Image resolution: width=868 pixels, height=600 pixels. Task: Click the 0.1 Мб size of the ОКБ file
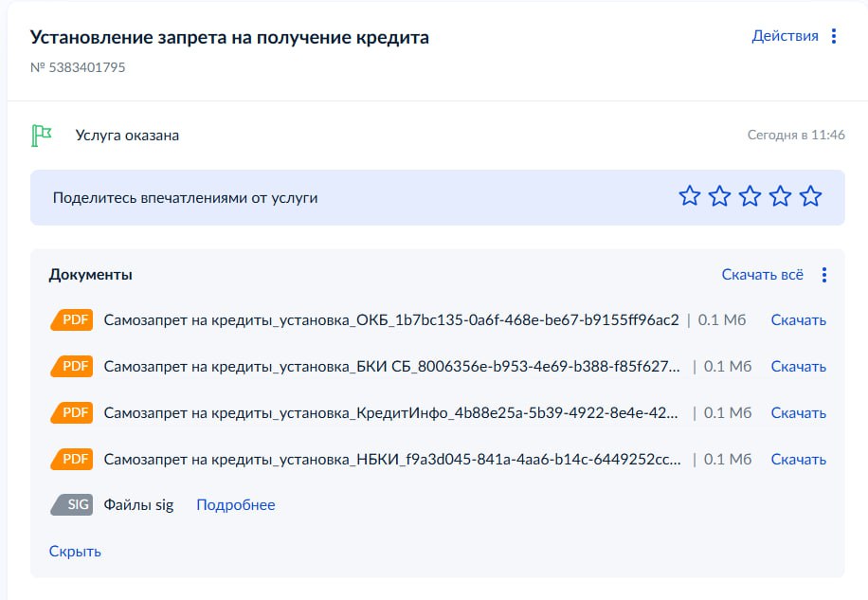722,320
